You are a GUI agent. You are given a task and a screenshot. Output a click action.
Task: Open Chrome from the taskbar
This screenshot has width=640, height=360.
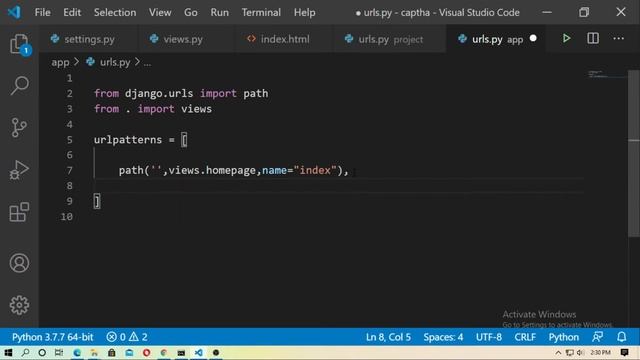point(164,353)
